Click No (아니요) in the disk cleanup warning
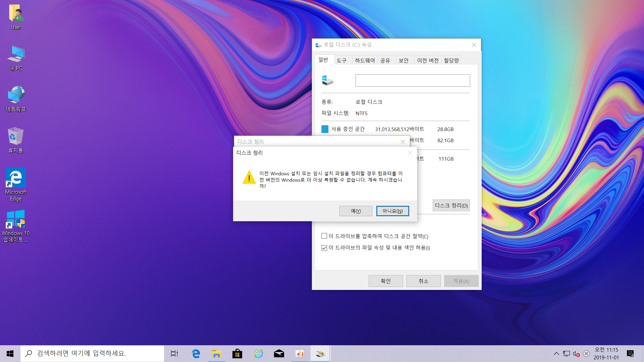644x362 pixels. [x=392, y=211]
